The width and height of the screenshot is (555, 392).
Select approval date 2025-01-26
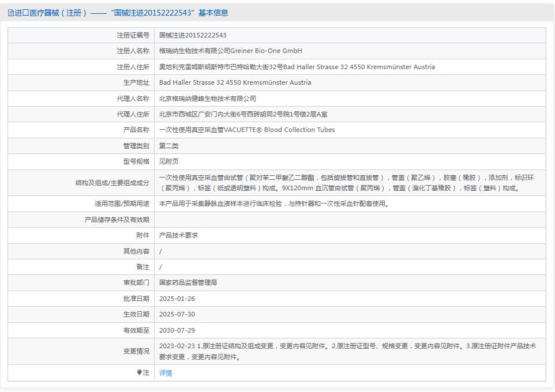tap(177, 299)
